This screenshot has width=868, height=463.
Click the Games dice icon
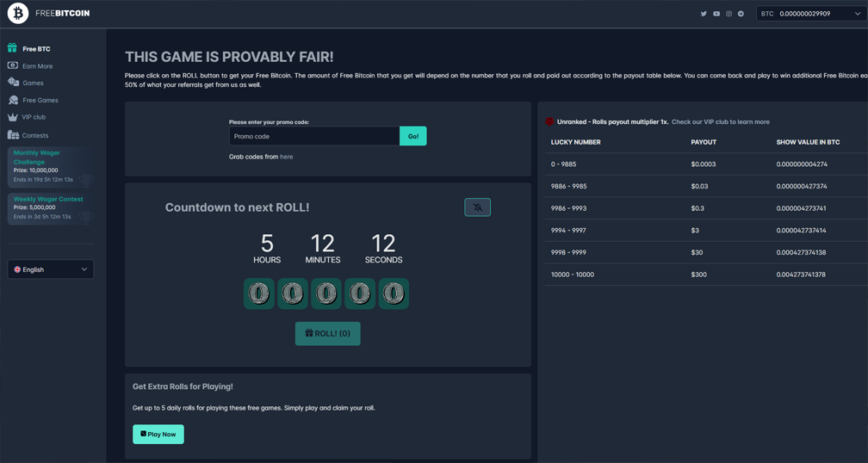click(13, 82)
